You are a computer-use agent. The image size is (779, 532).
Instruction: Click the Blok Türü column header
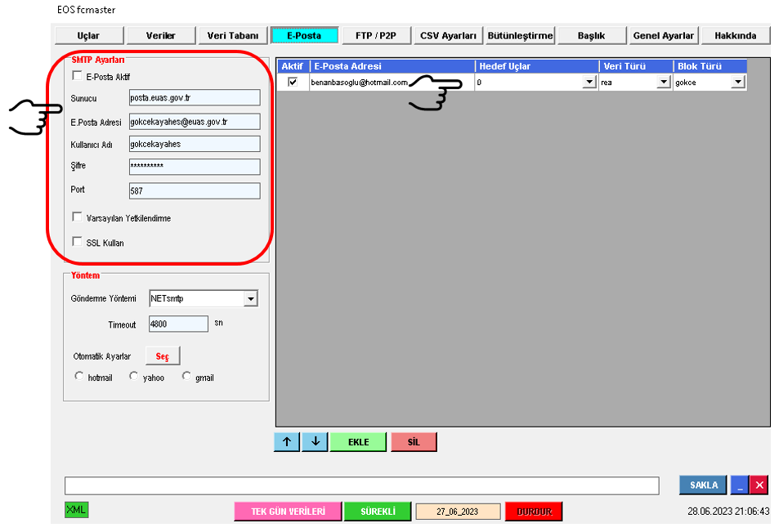[x=710, y=66]
